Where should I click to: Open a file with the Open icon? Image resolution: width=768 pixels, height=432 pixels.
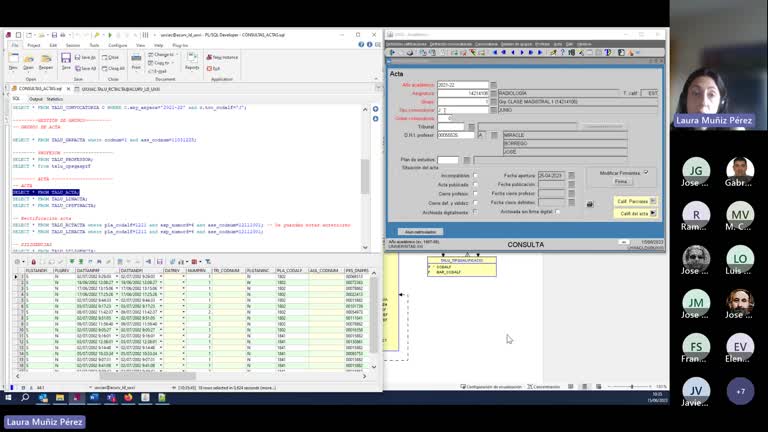[28, 61]
